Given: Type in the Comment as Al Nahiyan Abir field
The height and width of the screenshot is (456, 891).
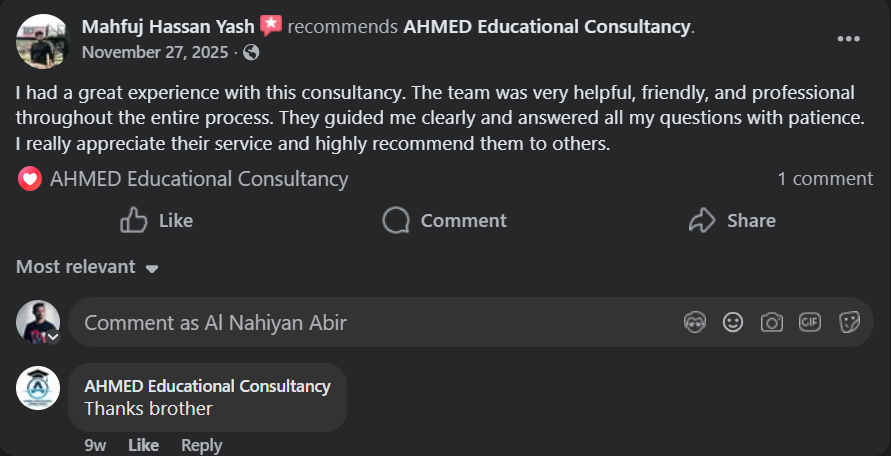Looking at the screenshot, I should point(370,322).
